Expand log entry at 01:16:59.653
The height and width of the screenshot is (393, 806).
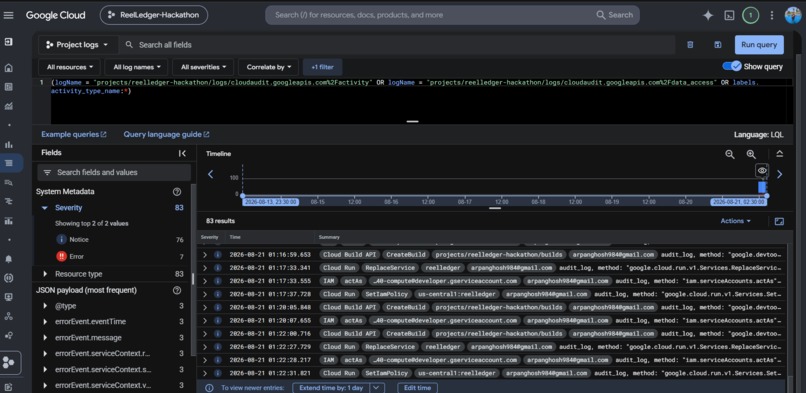coord(205,254)
